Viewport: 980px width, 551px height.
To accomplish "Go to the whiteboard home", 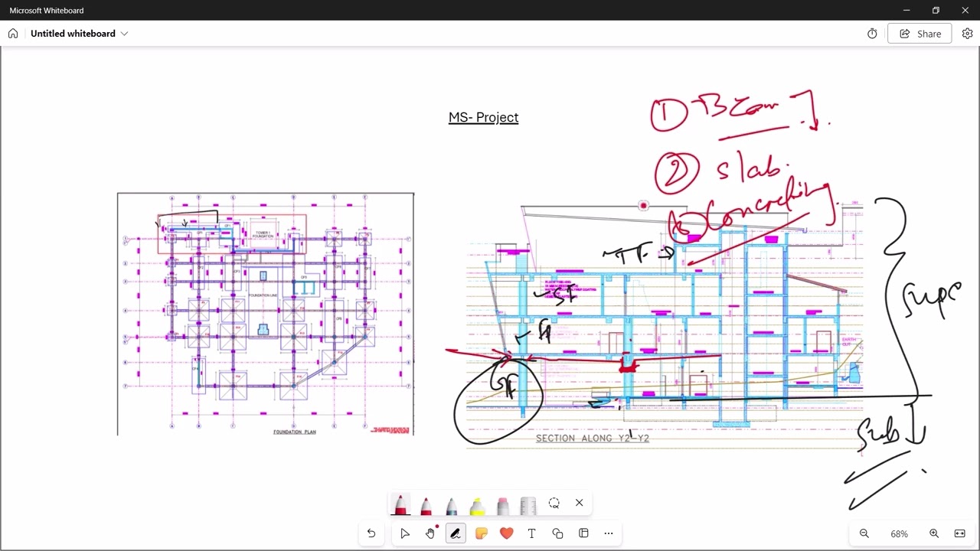I will click(x=13, y=34).
